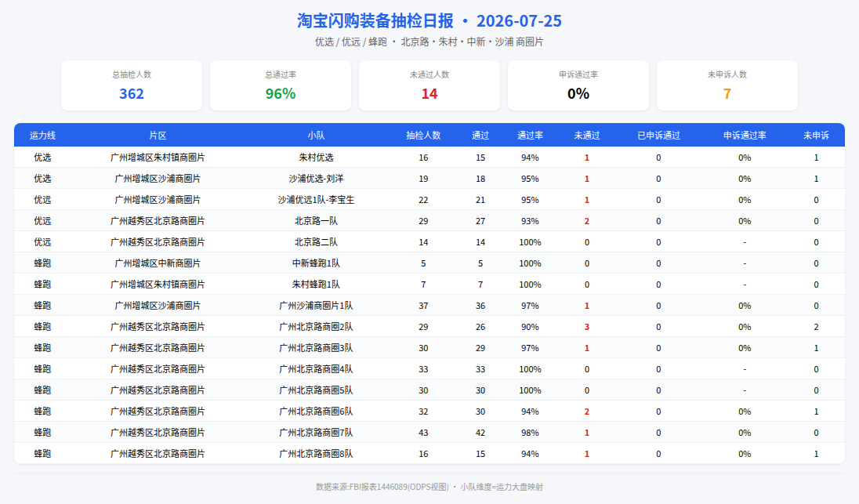Click 通过 value 21 in 沙浦优远1队-李宝生 row
This screenshot has width=859, height=504.
click(x=480, y=200)
